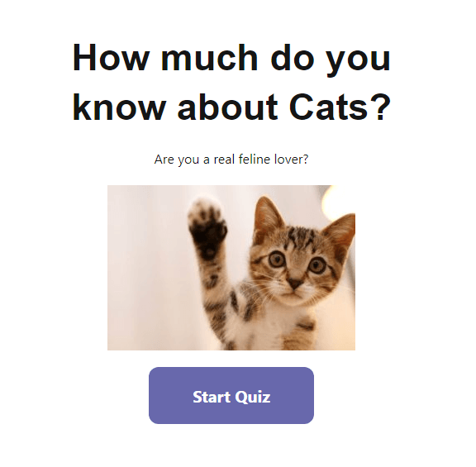Click the word 'Quiz' on the purple button

[252, 398]
